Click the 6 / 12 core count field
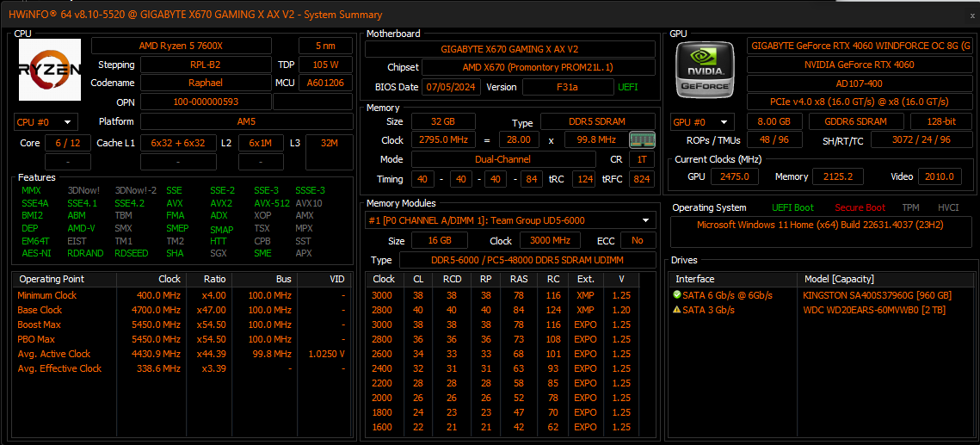 67,143
